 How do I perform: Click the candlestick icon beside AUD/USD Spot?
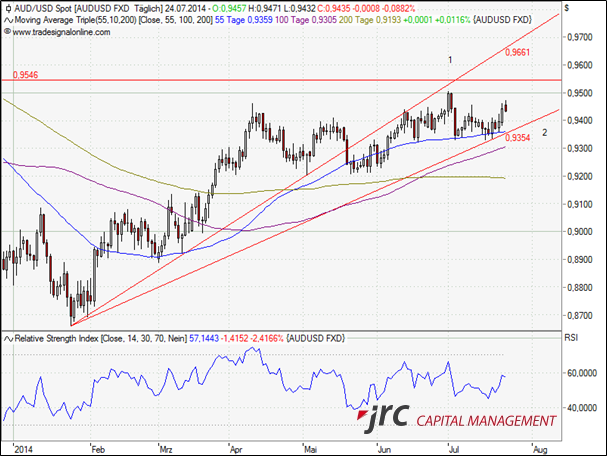point(8,8)
